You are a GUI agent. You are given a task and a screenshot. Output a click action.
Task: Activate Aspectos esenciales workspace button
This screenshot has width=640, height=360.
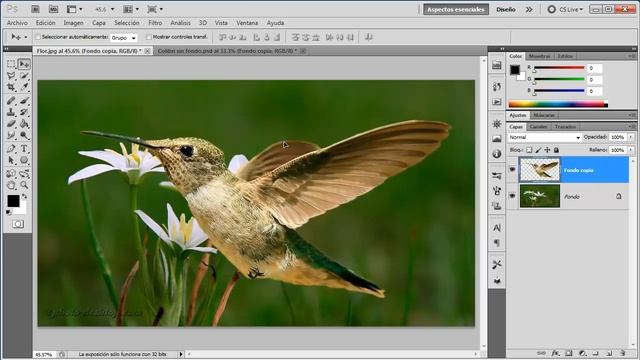point(456,9)
